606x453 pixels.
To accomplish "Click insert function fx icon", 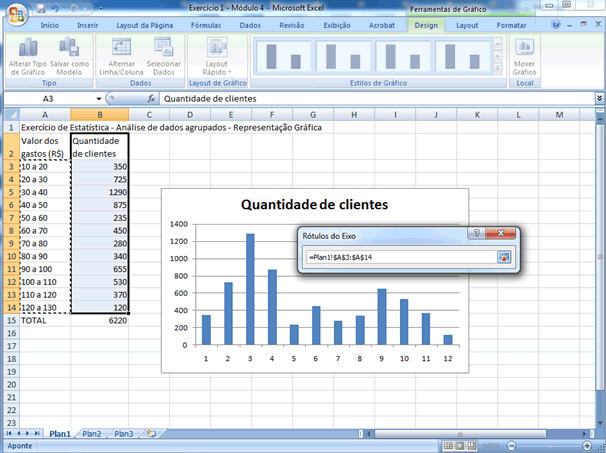I will [150, 100].
